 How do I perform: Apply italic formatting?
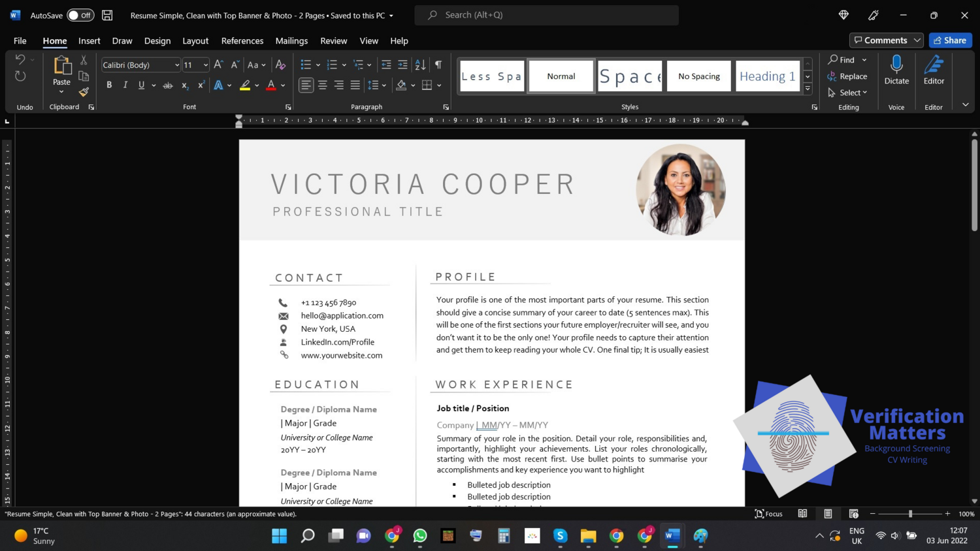(x=124, y=85)
